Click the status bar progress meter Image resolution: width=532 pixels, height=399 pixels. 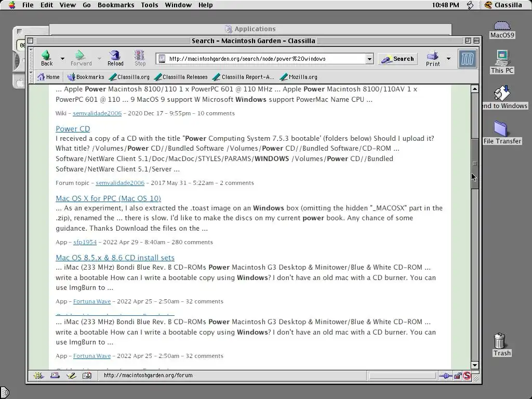pos(403,376)
